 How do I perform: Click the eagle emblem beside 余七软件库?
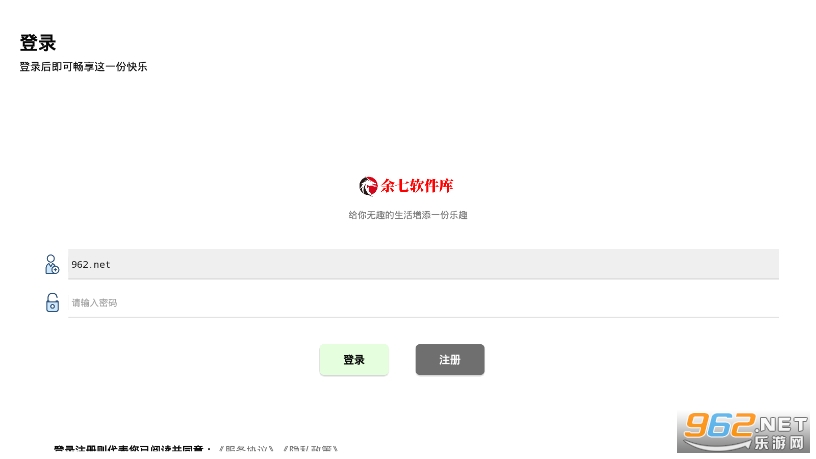click(x=368, y=186)
